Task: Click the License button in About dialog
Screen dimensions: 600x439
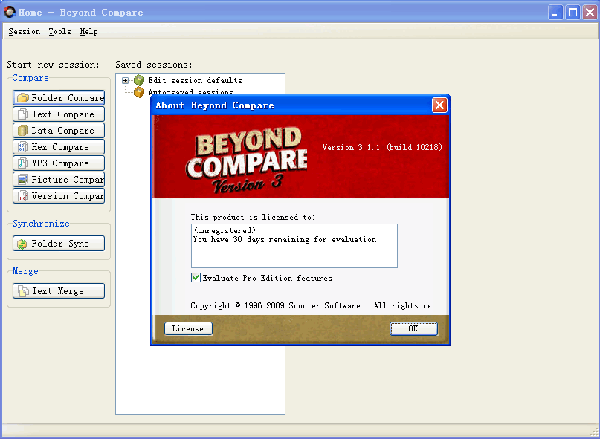Action: click(x=188, y=328)
